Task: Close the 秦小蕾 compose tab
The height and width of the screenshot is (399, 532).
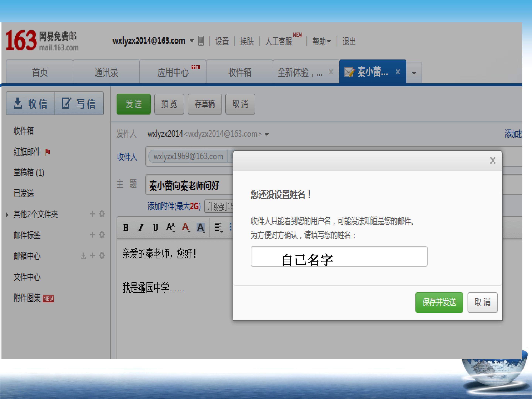Action: point(398,72)
